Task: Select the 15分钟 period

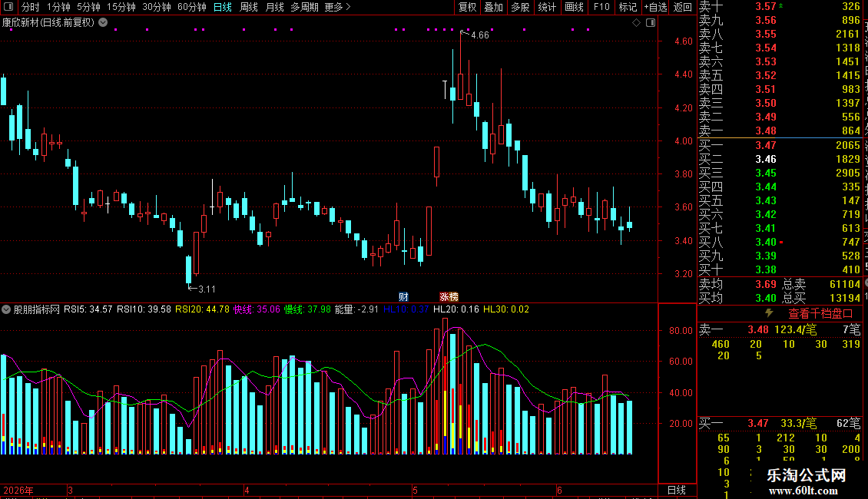Action: coord(121,7)
